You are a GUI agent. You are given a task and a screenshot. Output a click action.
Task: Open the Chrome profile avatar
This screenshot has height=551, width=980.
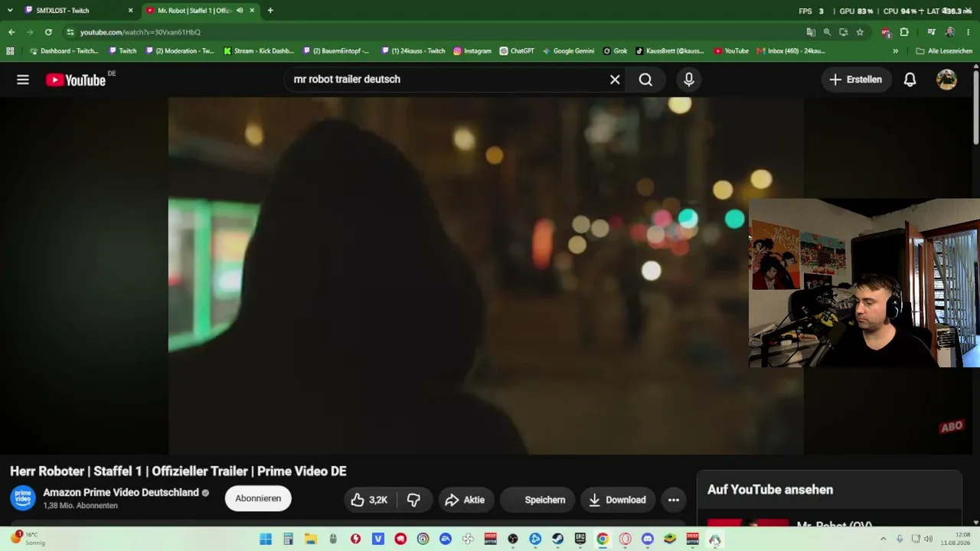[x=950, y=32]
